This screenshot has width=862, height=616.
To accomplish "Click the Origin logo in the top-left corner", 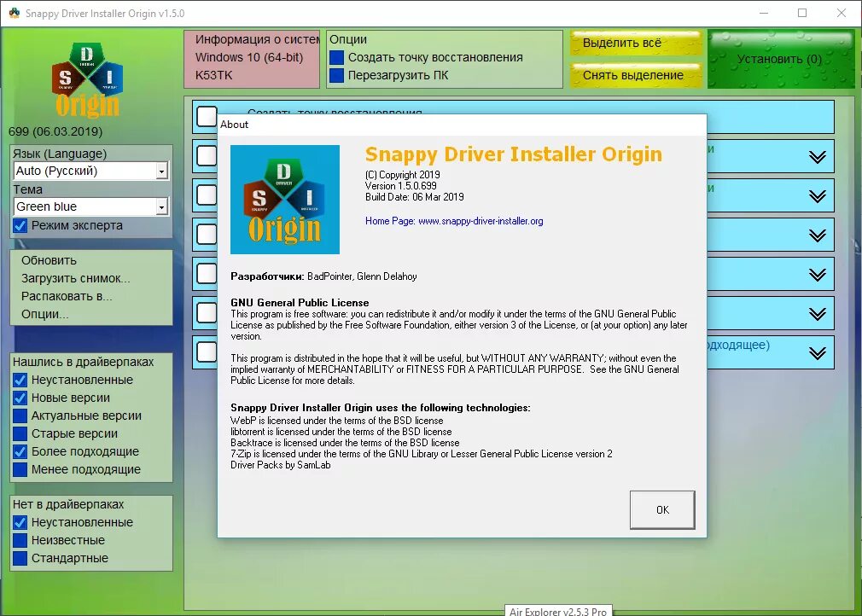I will click(88, 77).
